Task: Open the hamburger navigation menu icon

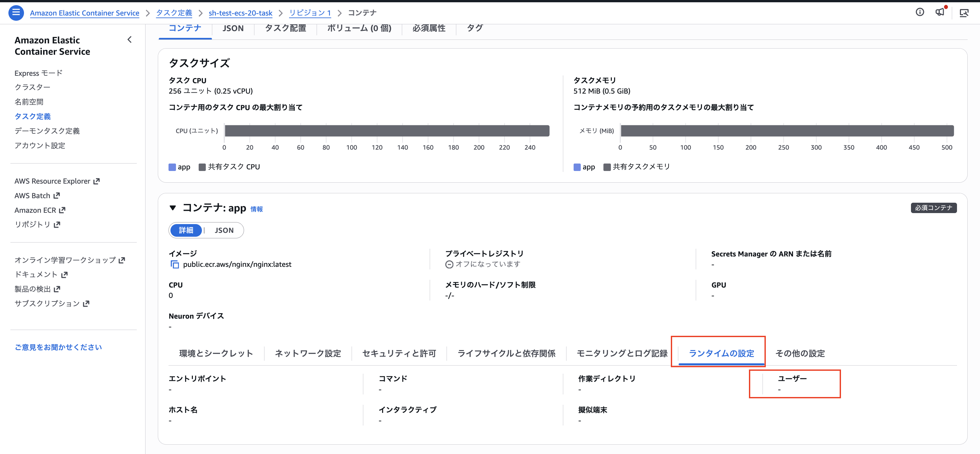Action: [16, 13]
